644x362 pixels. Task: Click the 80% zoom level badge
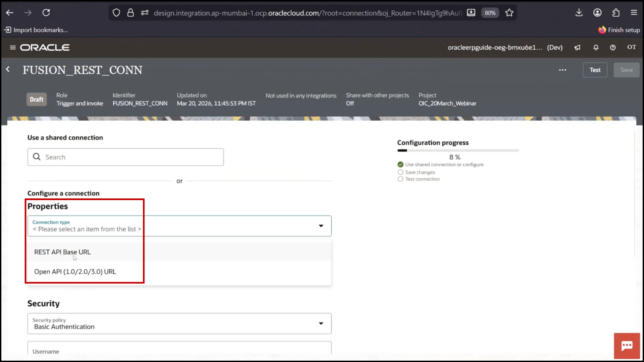coord(490,13)
